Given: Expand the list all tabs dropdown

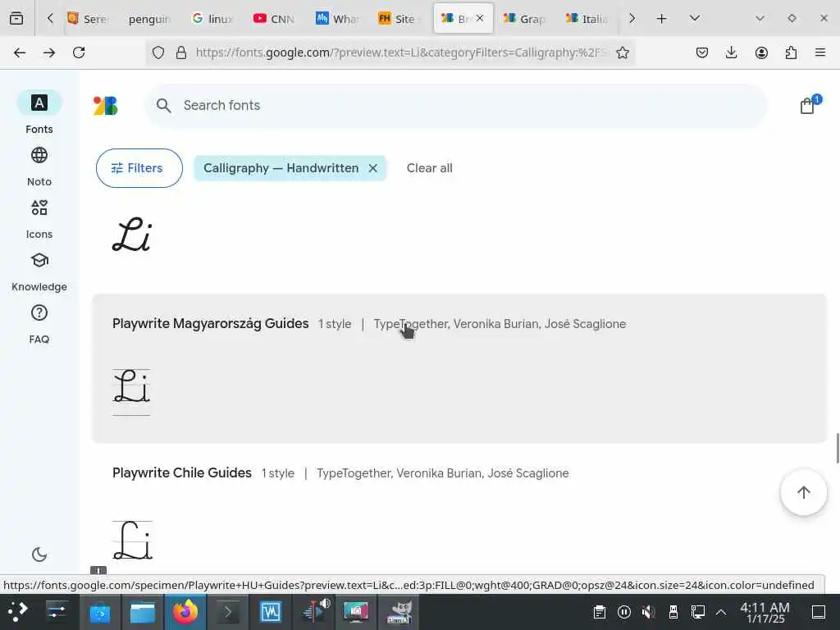Looking at the screenshot, I should 695,19.
